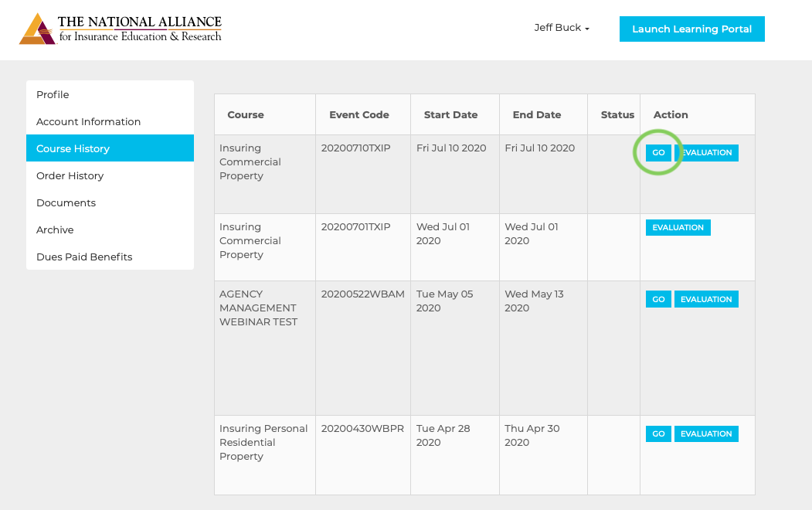Open Evaluation for event 20200701TXIP
Viewport: 812px width, 510px height.
tap(678, 228)
